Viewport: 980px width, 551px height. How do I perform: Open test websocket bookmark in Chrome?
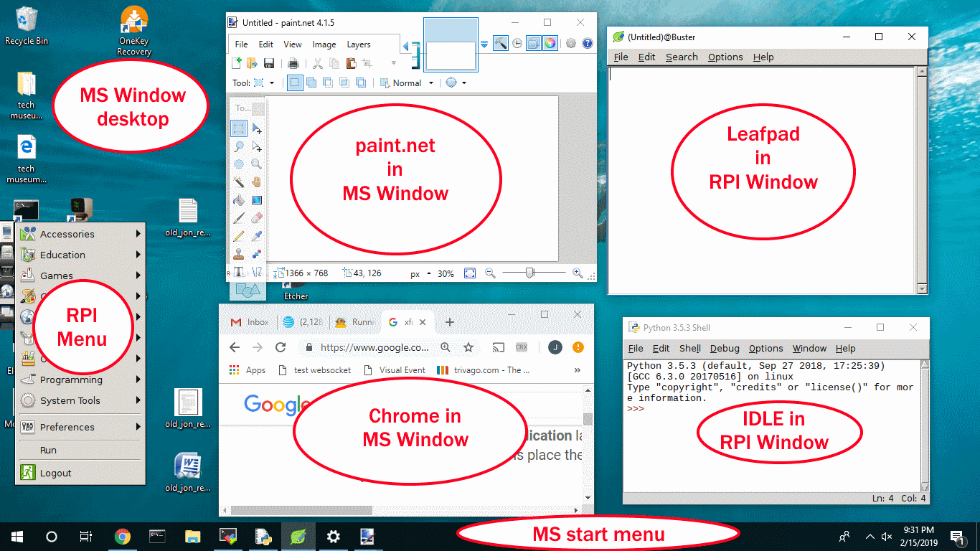(x=314, y=370)
